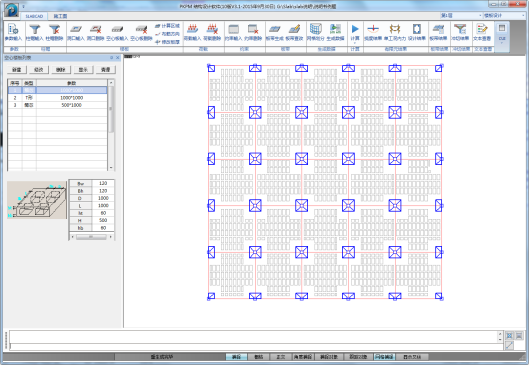Click the deflection results icon (挠度结果)

click(373, 32)
